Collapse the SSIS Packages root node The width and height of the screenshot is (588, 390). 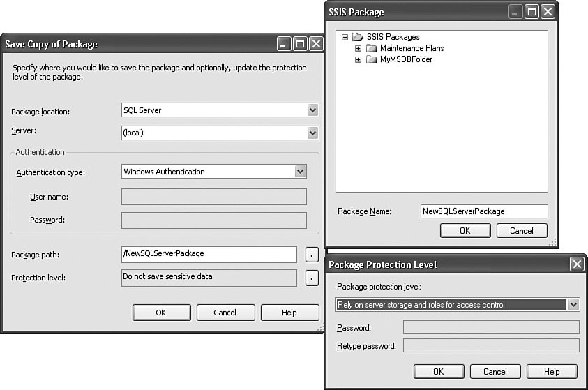pos(345,37)
